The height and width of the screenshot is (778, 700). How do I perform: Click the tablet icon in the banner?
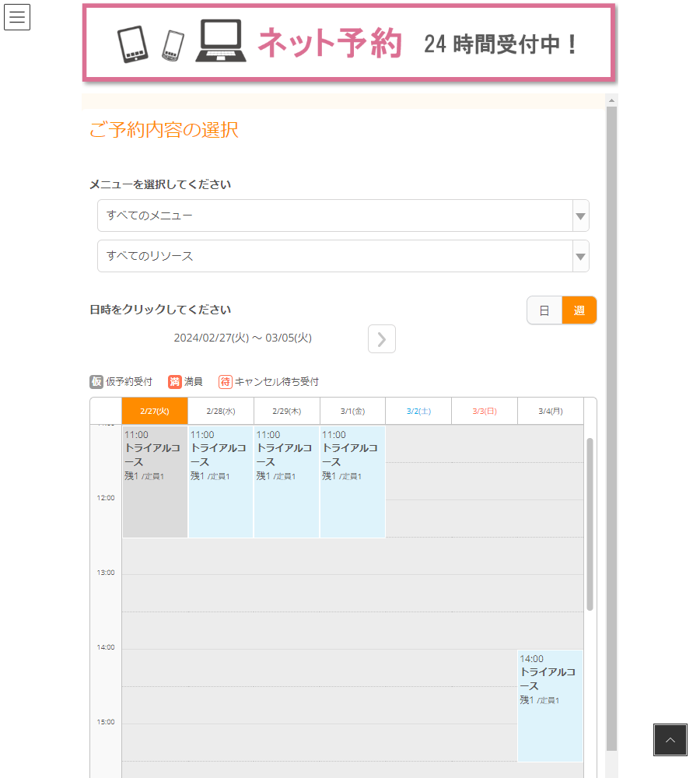(x=132, y=44)
